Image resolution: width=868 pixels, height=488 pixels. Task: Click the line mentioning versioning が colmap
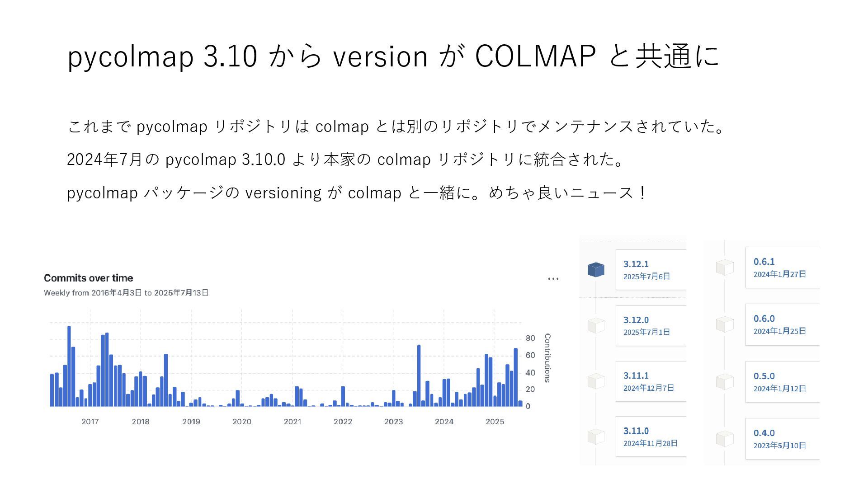[357, 193]
